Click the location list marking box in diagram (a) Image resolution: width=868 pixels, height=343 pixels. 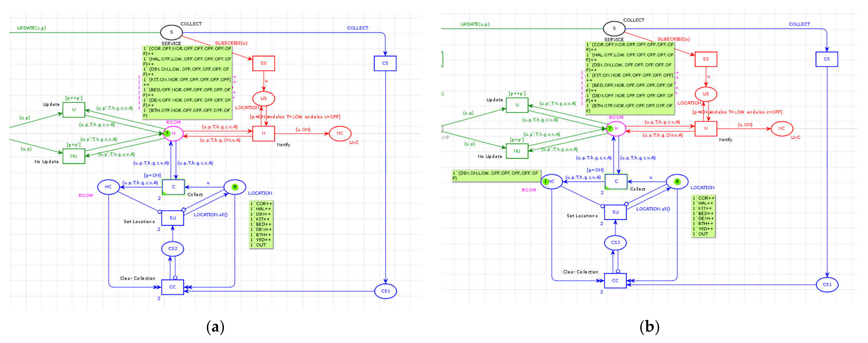261,224
